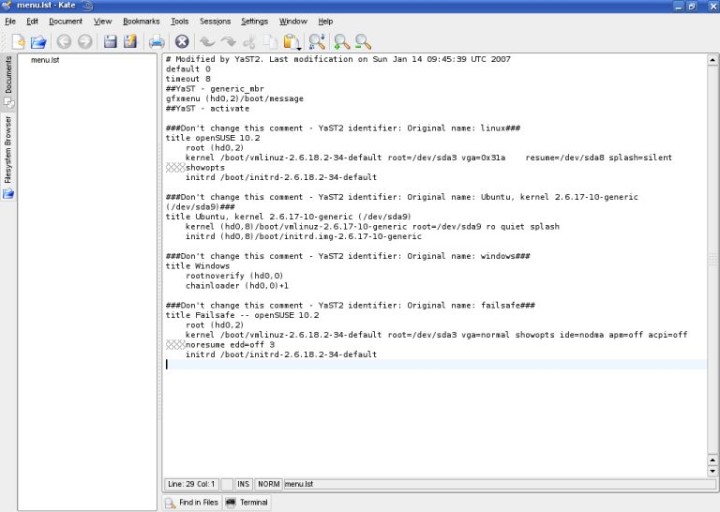Click the 'Line: 29 Col: 1' status field

point(191,484)
